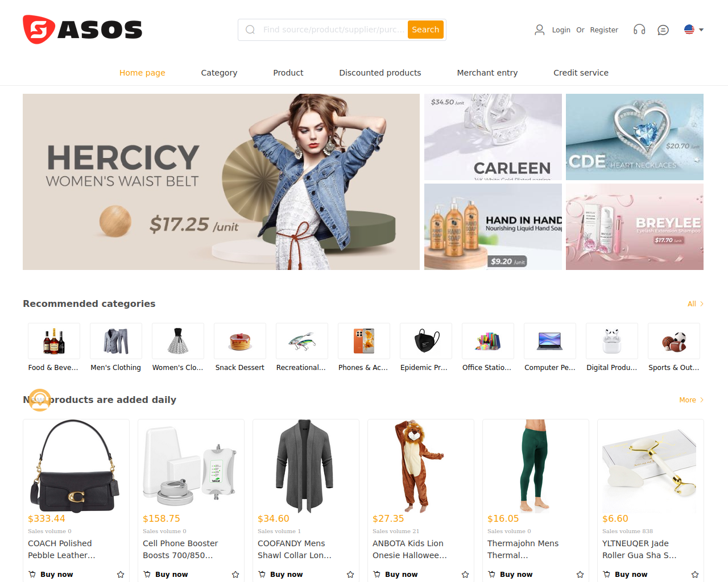The height and width of the screenshot is (582, 728).
Task: Click the ASOS logo
Action: (82, 30)
